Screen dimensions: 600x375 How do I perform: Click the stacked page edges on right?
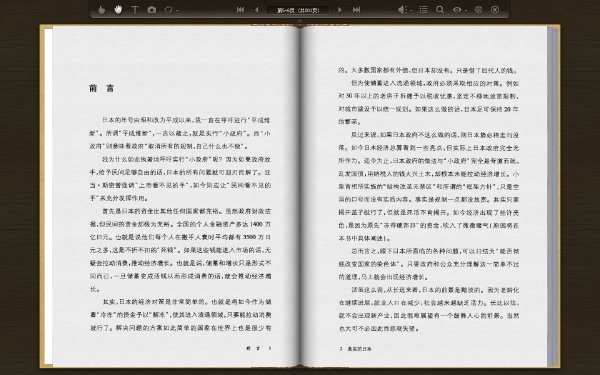(553, 196)
